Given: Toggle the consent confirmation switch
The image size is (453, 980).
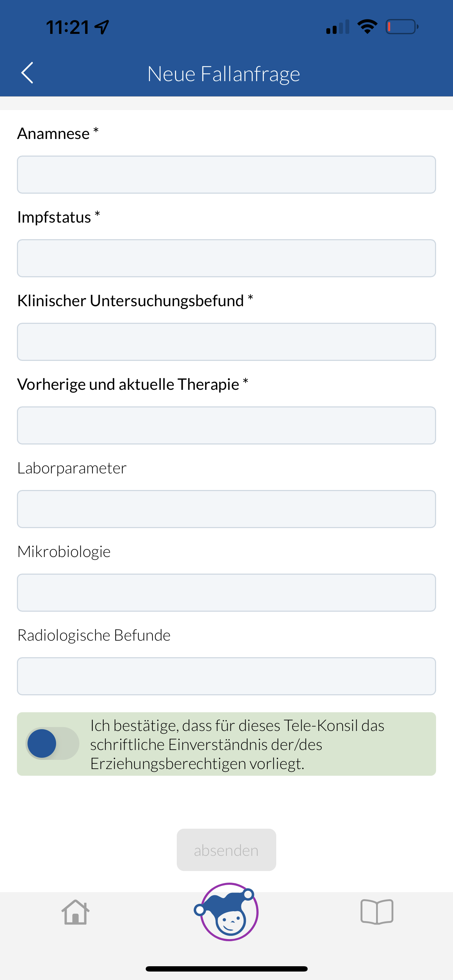Looking at the screenshot, I should [x=53, y=743].
